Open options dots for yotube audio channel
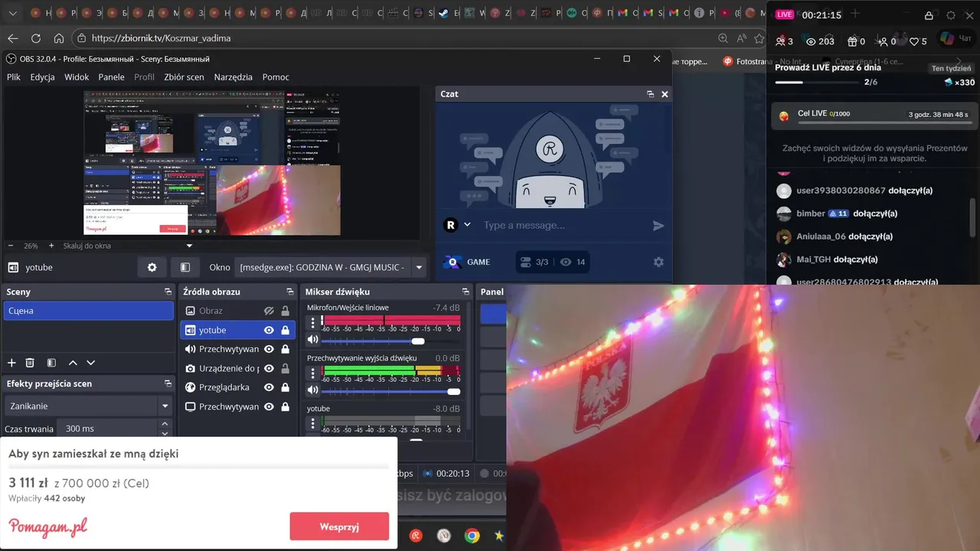This screenshot has height=551, width=980. [312, 424]
